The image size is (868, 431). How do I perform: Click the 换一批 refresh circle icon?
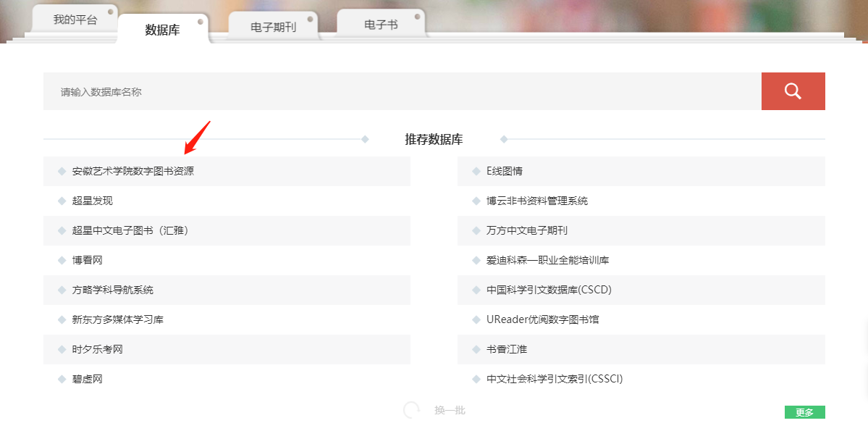(x=411, y=410)
